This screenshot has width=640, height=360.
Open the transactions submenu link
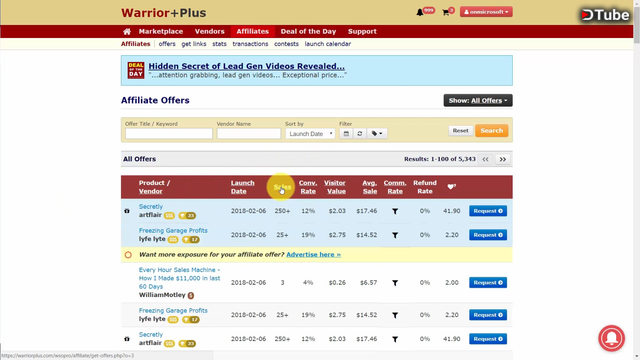pos(250,44)
